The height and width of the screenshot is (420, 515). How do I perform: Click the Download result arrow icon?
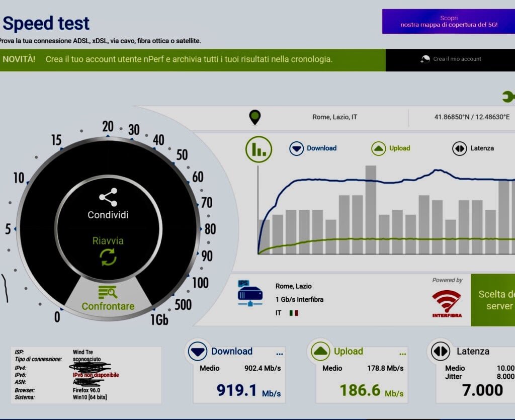197,352
